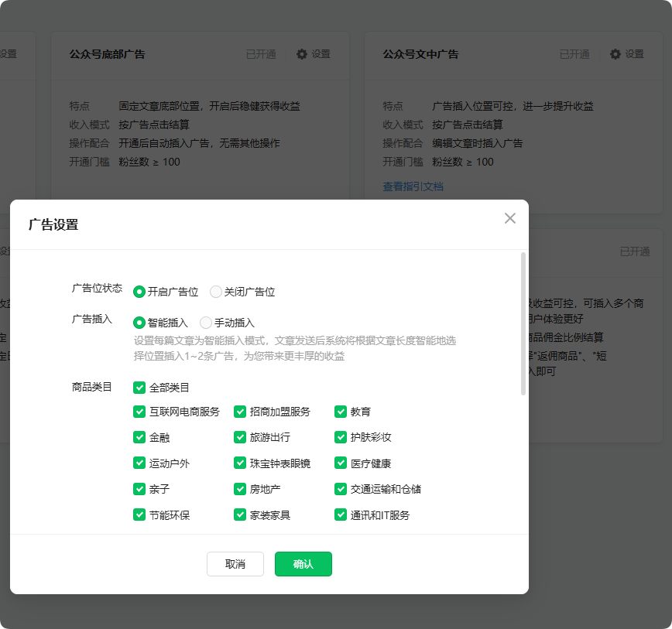Choose 智能插入 ad insertion mode
Viewport: 672px width, 629px height.
click(139, 321)
